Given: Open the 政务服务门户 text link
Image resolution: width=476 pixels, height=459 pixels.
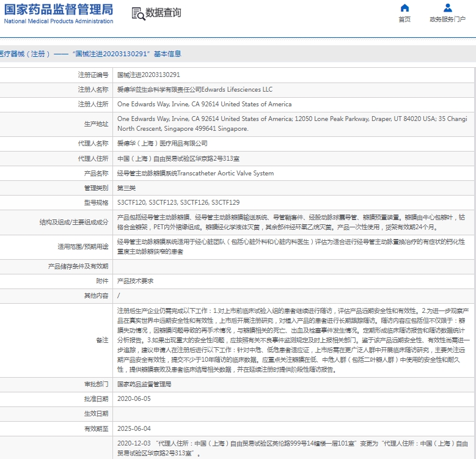Looking at the screenshot, I should 448,20.
